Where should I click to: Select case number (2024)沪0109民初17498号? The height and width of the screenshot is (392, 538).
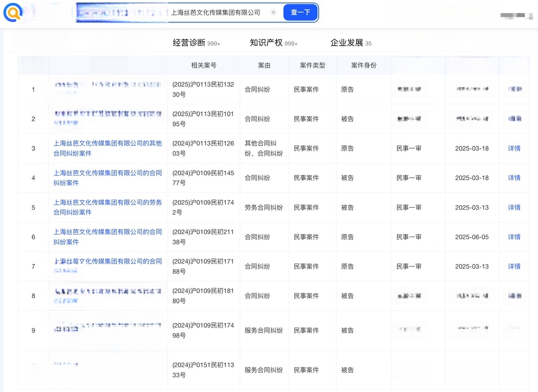point(203,330)
